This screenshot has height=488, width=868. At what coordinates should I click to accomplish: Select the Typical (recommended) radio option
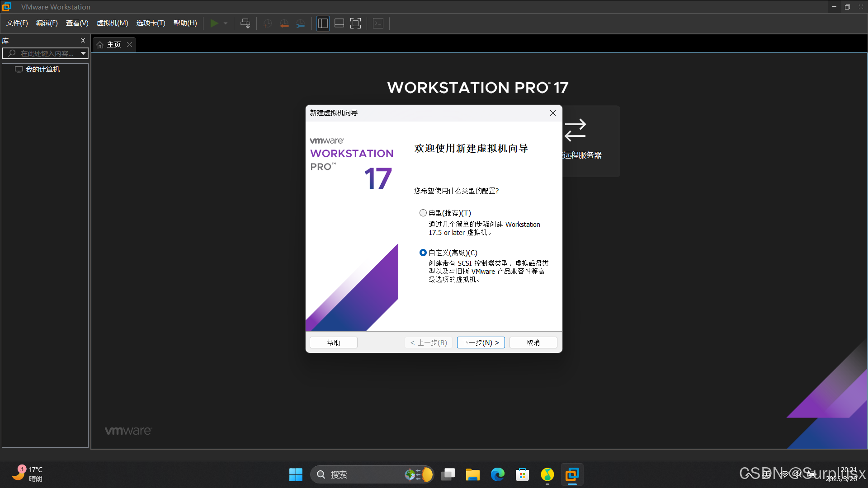(423, 213)
